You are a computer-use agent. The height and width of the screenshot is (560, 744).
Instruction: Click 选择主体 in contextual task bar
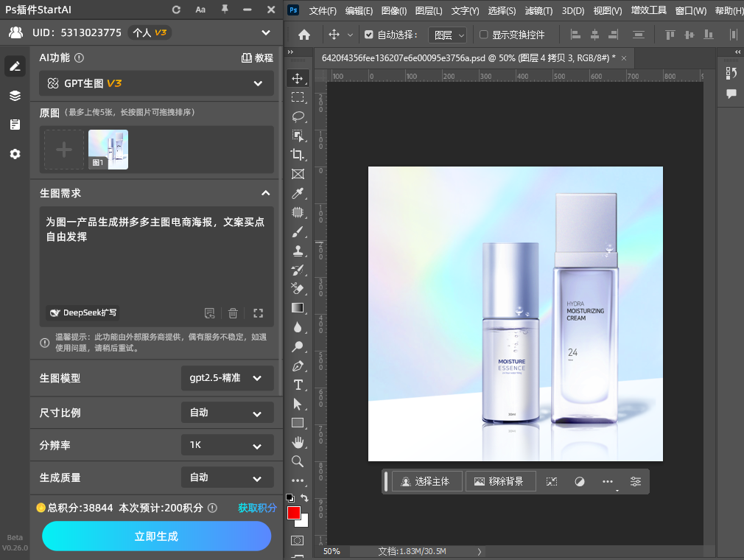pyautogui.click(x=427, y=482)
